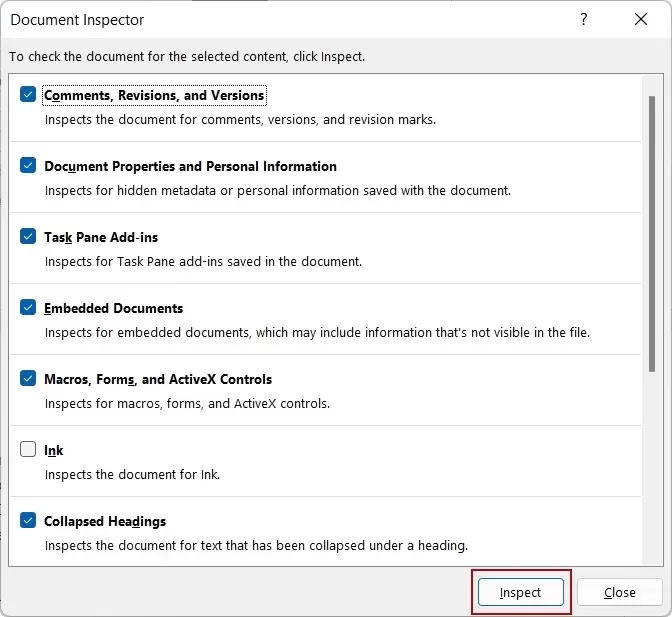The image size is (672, 617).
Task: Click the Document Inspector title bar text
Action: point(77,20)
